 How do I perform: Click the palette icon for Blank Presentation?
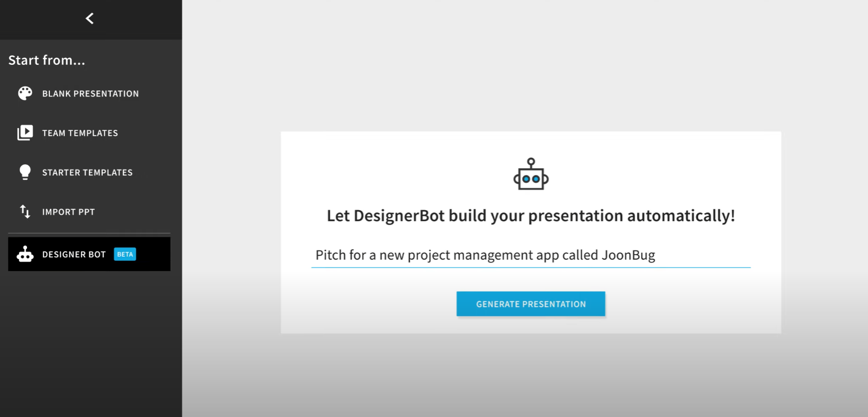click(x=25, y=94)
